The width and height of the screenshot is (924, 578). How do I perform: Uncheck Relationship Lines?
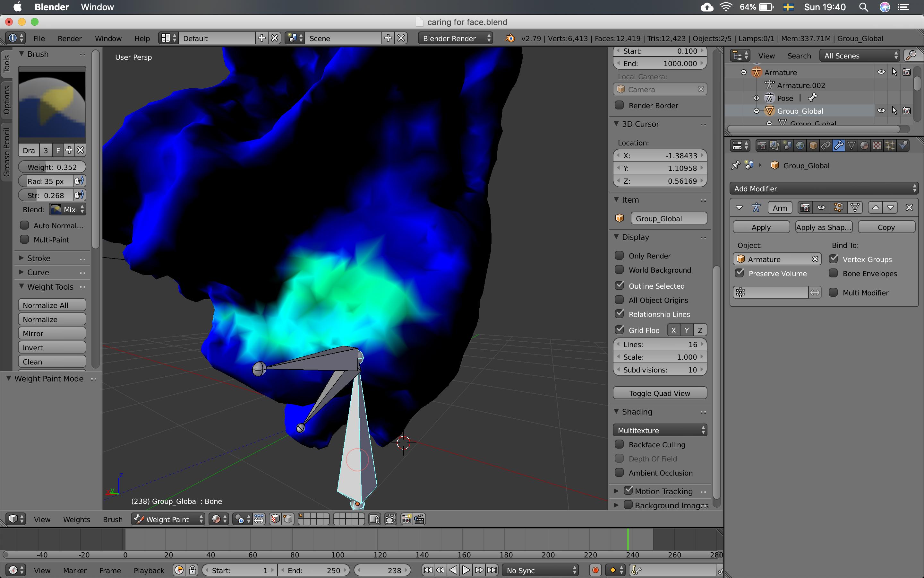click(619, 314)
